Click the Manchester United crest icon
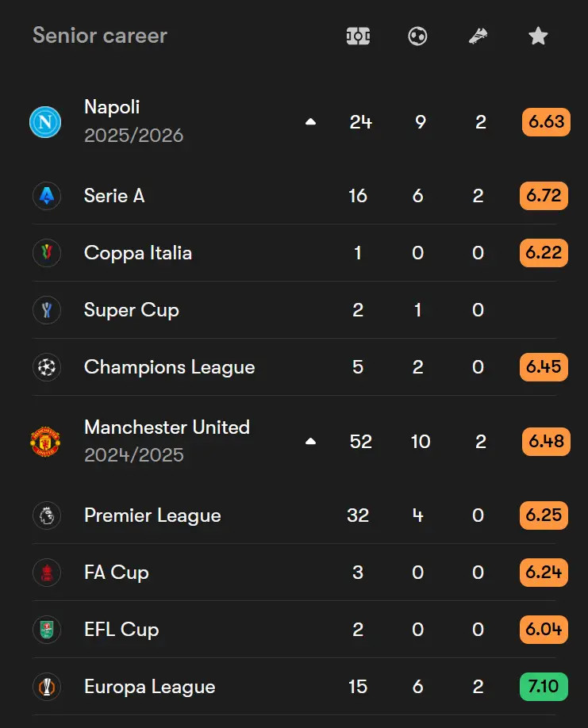Viewport: 588px width, 728px height. click(45, 442)
